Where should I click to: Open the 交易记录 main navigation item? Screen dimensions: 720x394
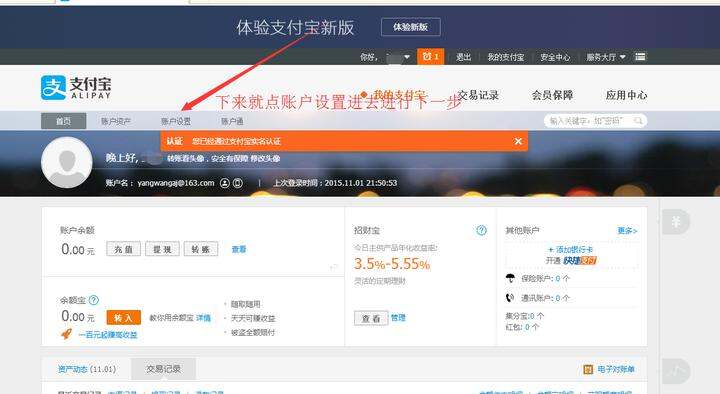[x=478, y=95]
